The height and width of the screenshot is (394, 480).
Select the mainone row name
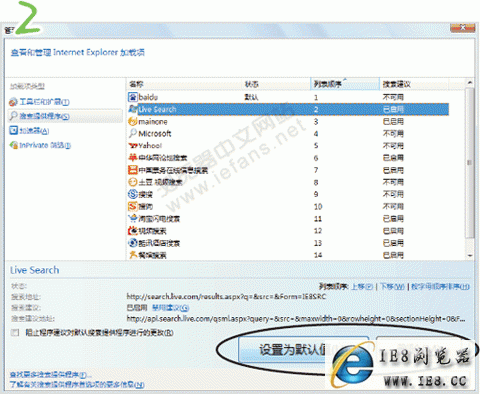click(153, 122)
